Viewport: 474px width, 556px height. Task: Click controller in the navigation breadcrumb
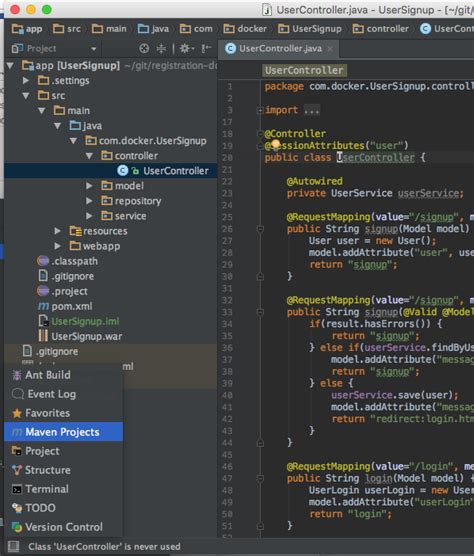pos(380,29)
